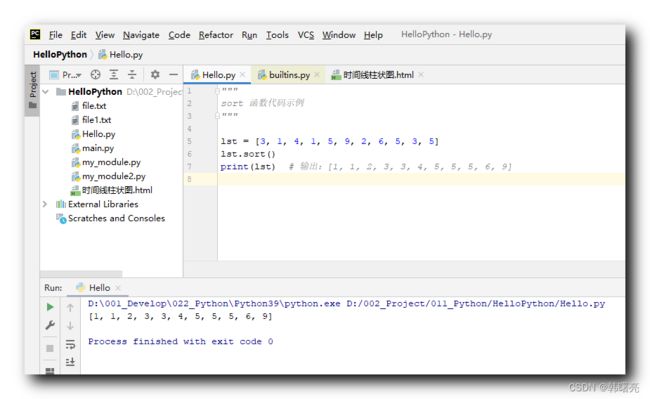Expand External Libraries node

point(45,204)
